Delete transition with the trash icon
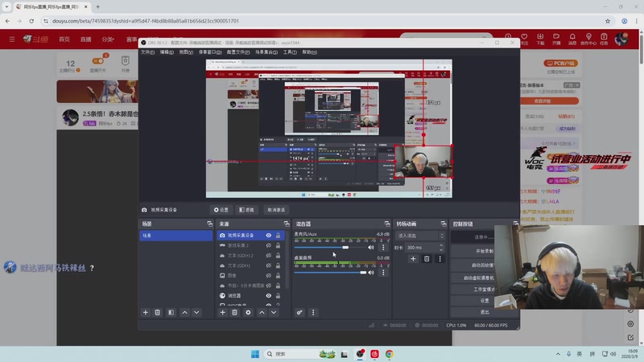Viewport: 644px width, 362px height. (427, 258)
